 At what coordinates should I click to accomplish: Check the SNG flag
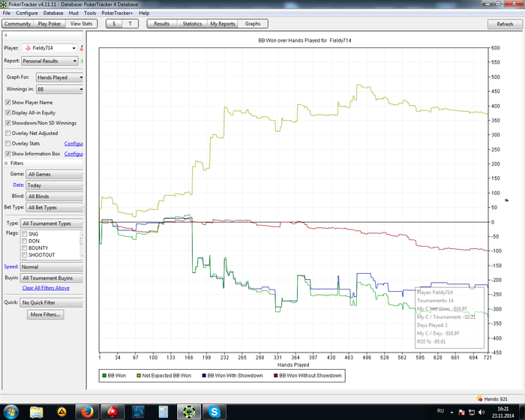pyautogui.click(x=25, y=234)
